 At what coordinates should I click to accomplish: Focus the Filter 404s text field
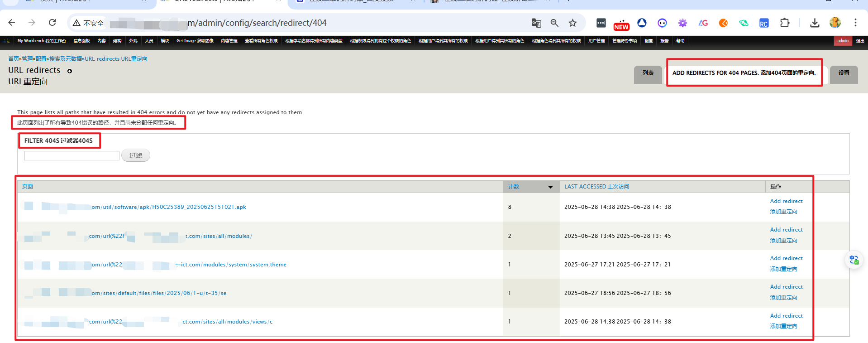click(72, 155)
